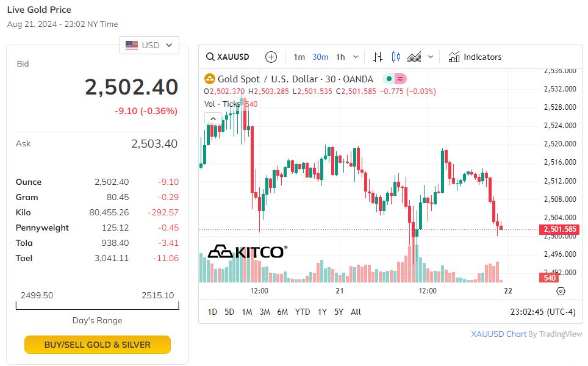
Task: Click the add symbol plus icon
Action: click(271, 57)
